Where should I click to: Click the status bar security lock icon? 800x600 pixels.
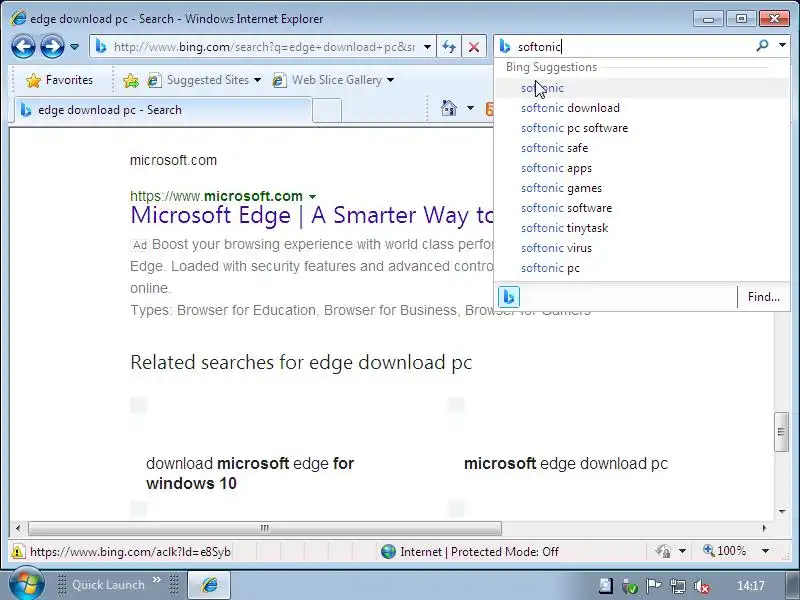click(x=663, y=552)
